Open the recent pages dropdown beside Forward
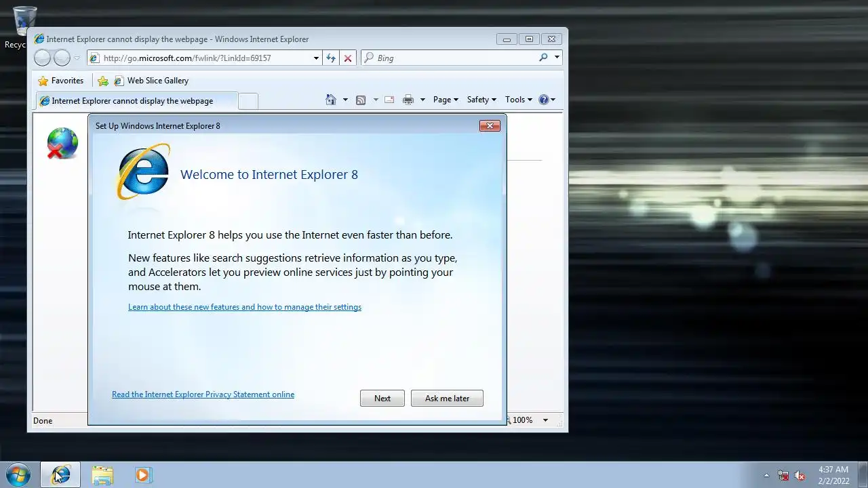The height and width of the screenshot is (488, 868). 77,58
